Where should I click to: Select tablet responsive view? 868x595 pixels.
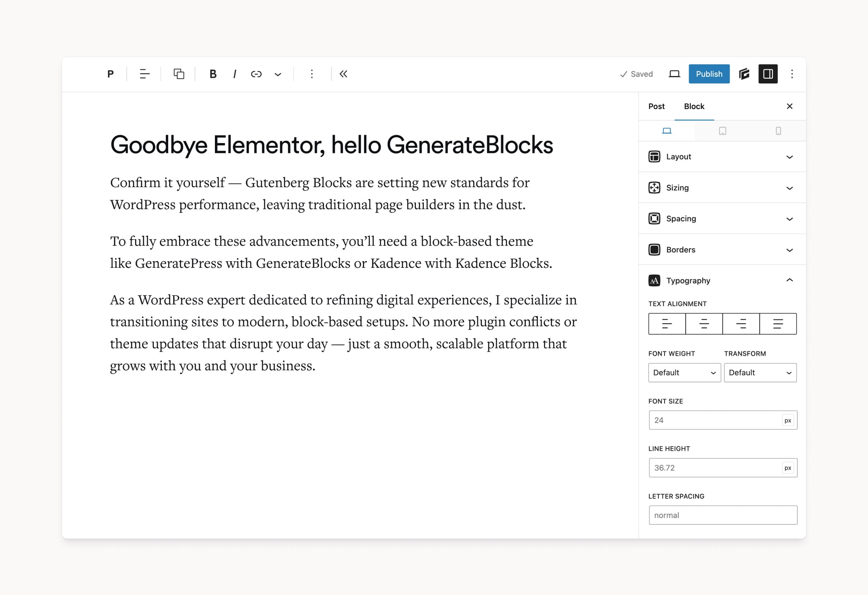pos(723,131)
